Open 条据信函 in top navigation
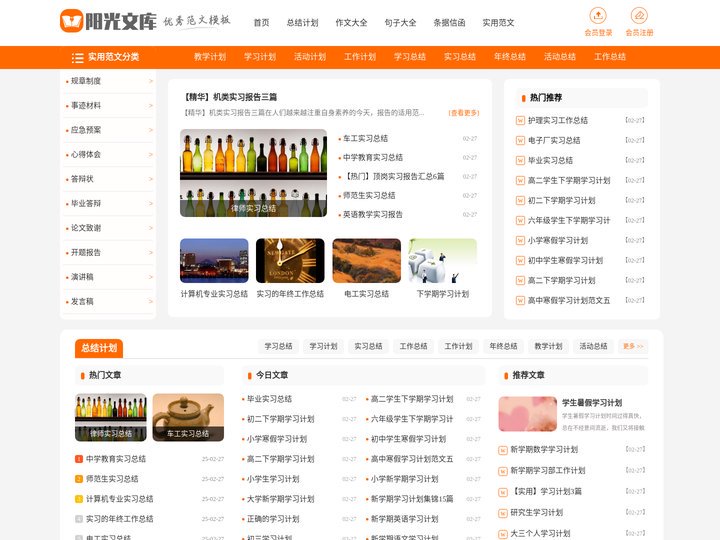720x540 pixels. (x=449, y=22)
